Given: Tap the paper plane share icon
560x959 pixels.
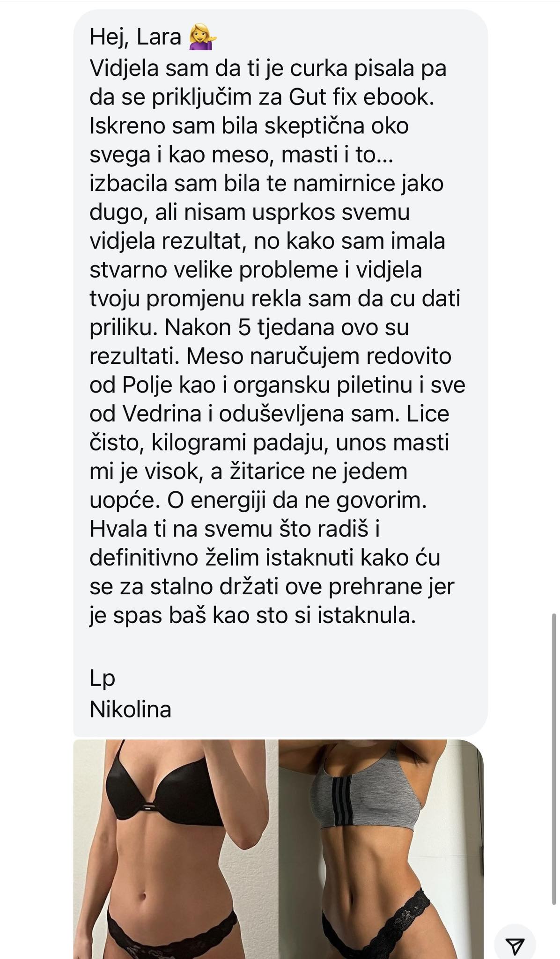Looking at the screenshot, I should coord(515,946).
